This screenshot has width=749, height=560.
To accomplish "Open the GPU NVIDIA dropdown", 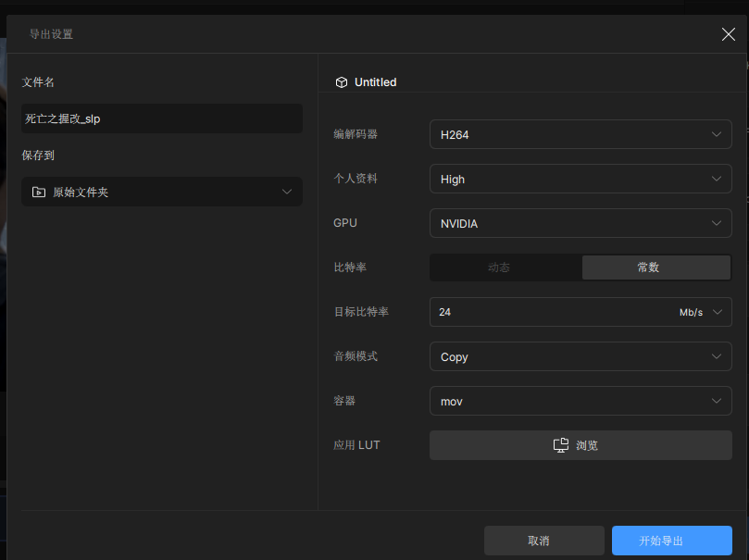I will click(x=580, y=223).
